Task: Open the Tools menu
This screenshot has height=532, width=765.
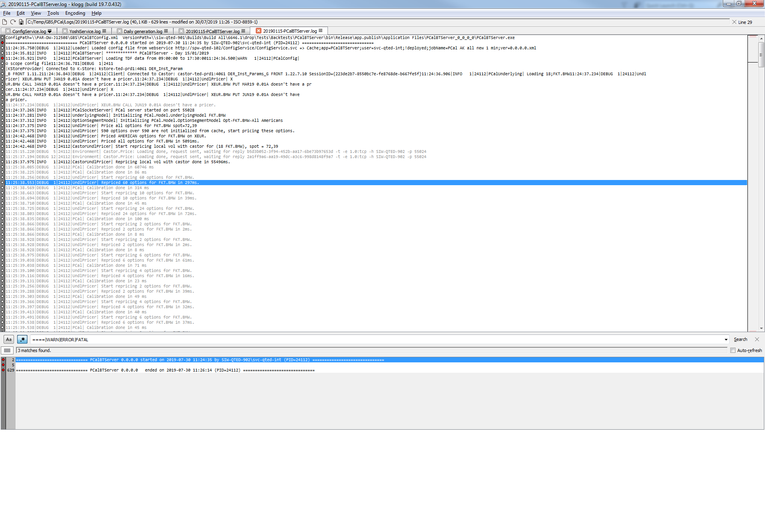Action: tap(53, 13)
